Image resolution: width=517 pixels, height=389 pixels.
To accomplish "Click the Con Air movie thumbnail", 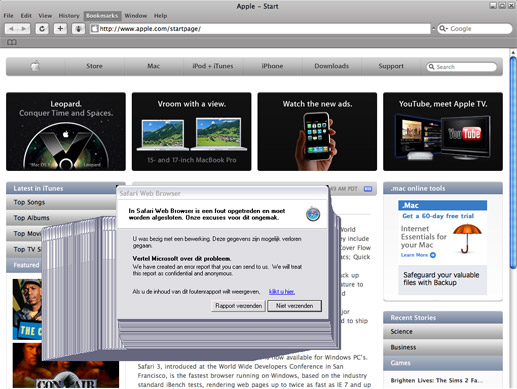I will (x=66, y=365).
